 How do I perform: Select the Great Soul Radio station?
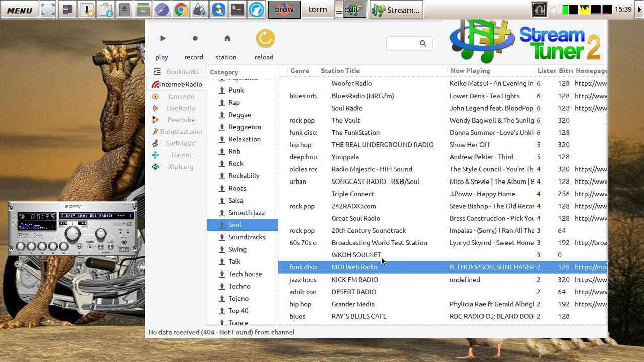pos(443,218)
